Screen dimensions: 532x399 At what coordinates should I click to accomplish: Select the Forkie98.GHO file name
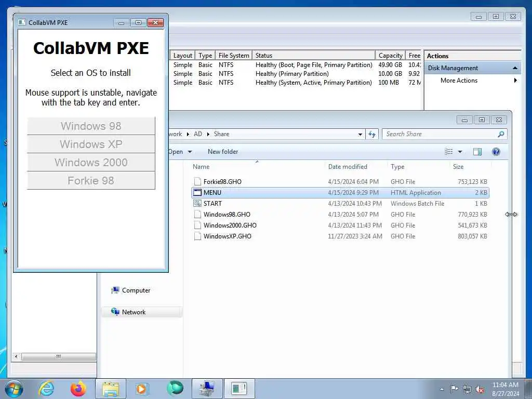(222, 181)
